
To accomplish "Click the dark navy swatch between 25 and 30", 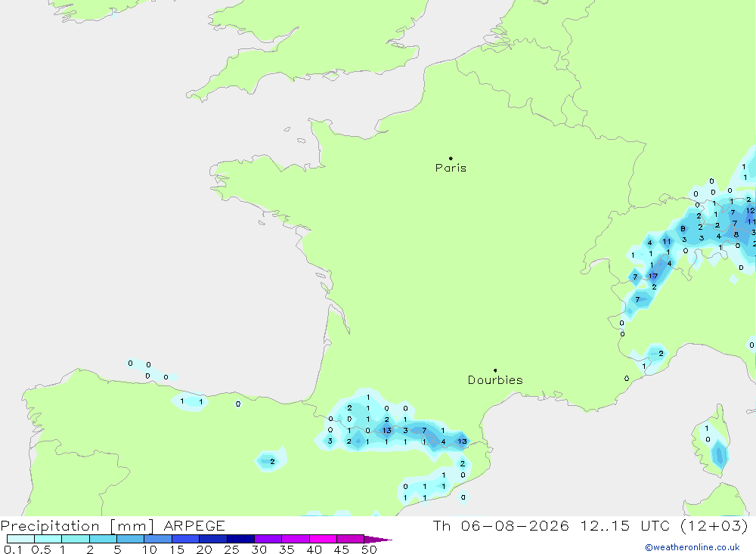I will click(x=240, y=539).
